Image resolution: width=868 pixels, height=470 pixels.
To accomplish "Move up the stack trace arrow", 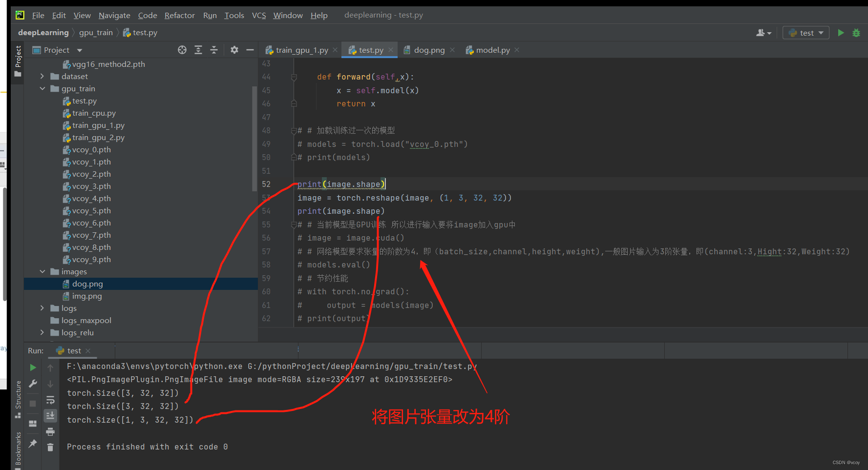I will [x=50, y=368].
